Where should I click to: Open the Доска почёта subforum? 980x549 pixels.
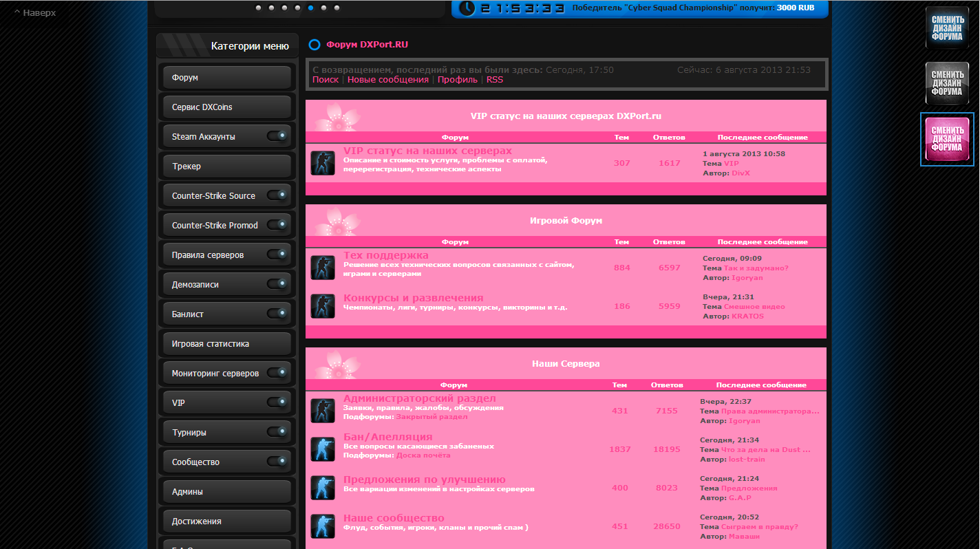[x=424, y=455]
